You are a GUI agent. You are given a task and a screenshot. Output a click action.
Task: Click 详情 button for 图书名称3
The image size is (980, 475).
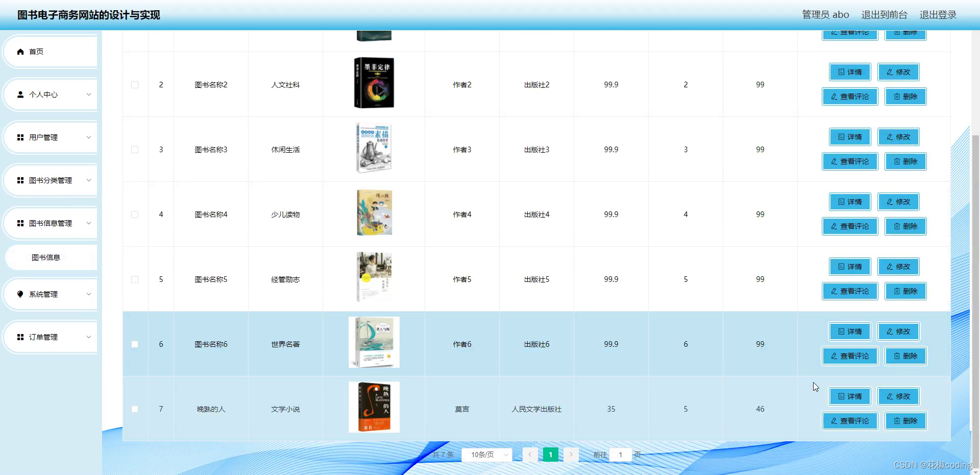point(850,137)
